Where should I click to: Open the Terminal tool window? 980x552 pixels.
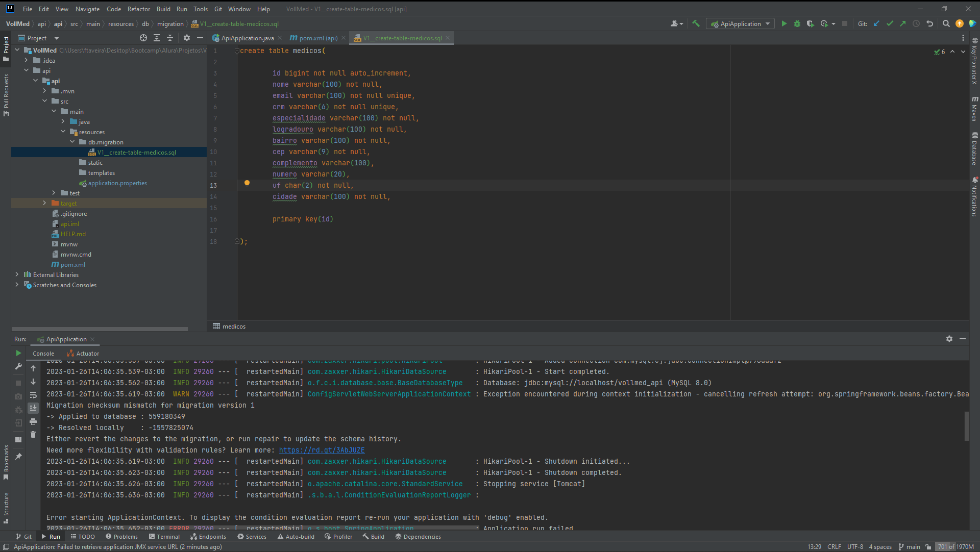coord(164,537)
